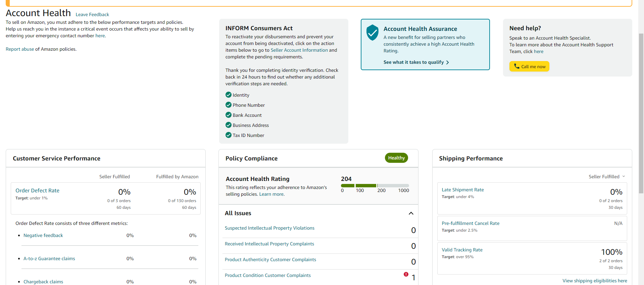Image resolution: width=644 pixels, height=285 pixels.
Task: Click the page vertical scrollbar
Action: [641, 113]
